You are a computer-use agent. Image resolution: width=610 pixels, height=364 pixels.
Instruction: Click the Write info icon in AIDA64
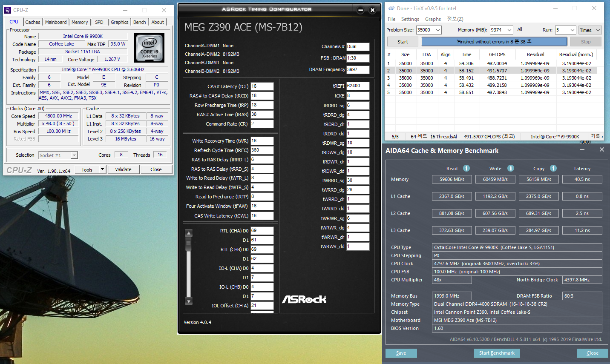511,168
